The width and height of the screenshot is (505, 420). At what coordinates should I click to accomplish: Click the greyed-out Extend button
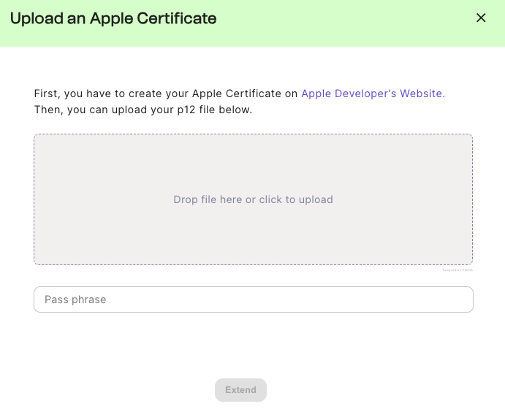pyautogui.click(x=240, y=390)
